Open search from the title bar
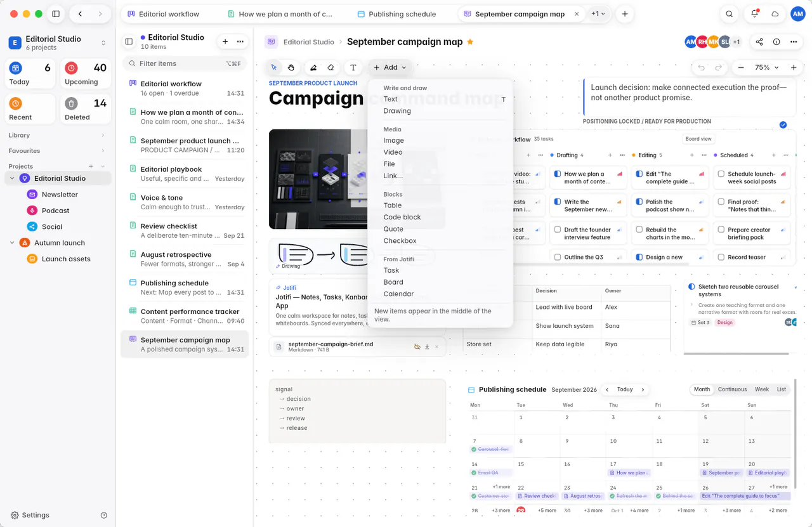 point(730,14)
